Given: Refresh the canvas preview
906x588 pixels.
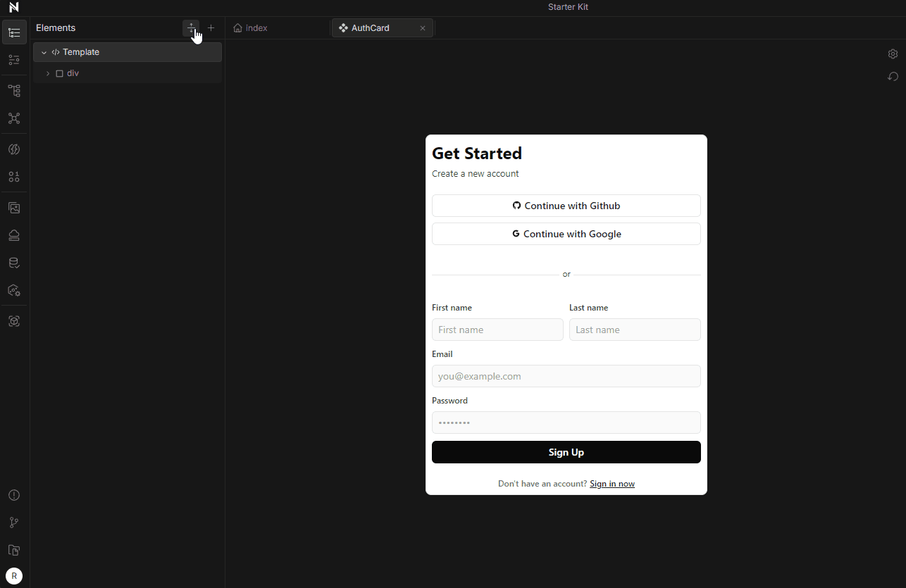Looking at the screenshot, I should point(893,76).
